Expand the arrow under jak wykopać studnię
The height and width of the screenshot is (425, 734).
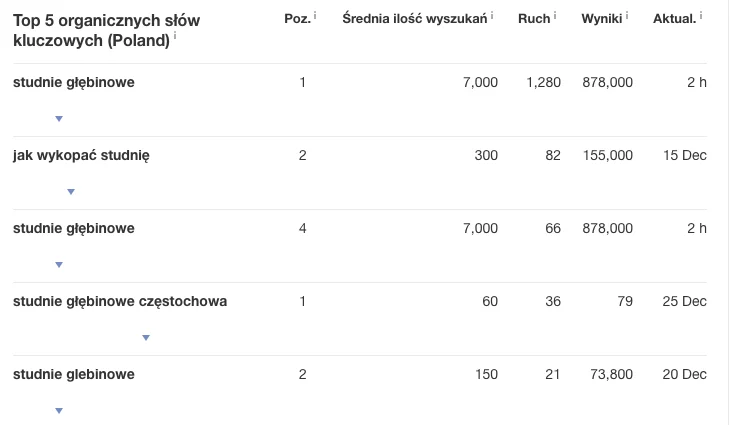(x=70, y=192)
